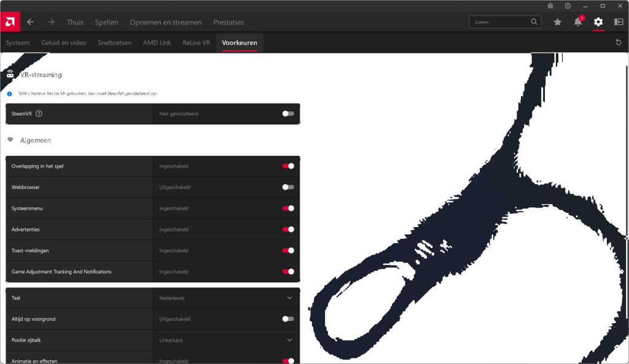Open favorites with the star icon
This screenshot has height=364, width=629.
tap(557, 22)
